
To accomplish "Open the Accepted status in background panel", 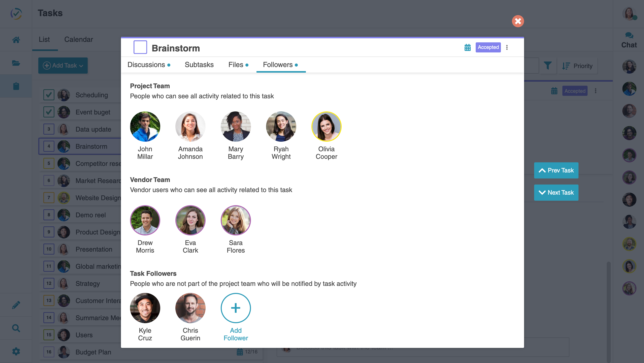I will tap(575, 91).
